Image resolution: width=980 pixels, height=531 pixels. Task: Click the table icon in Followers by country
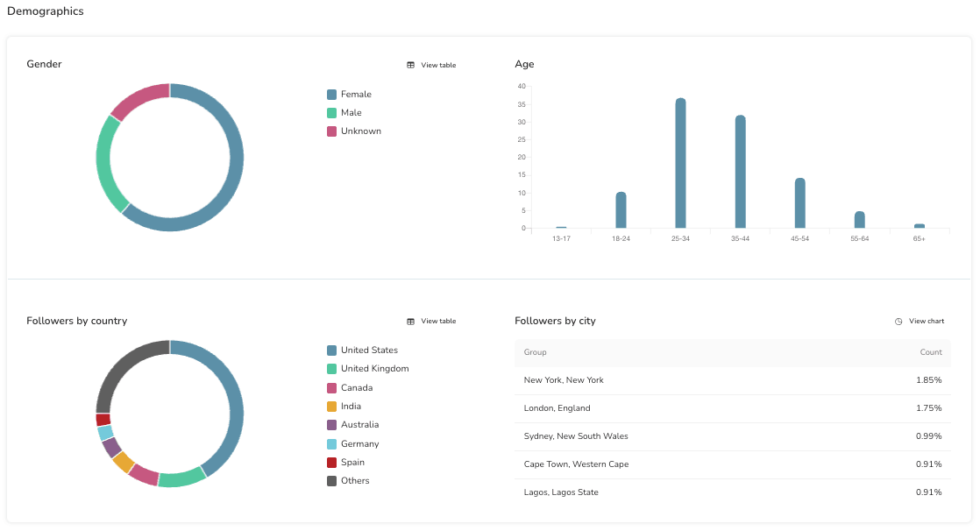pyautogui.click(x=410, y=322)
